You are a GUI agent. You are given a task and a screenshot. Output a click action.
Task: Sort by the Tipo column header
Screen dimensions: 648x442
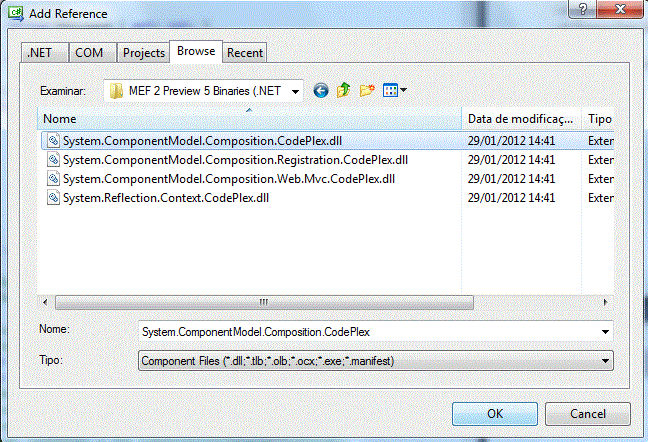pyautogui.click(x=598, y=119)
